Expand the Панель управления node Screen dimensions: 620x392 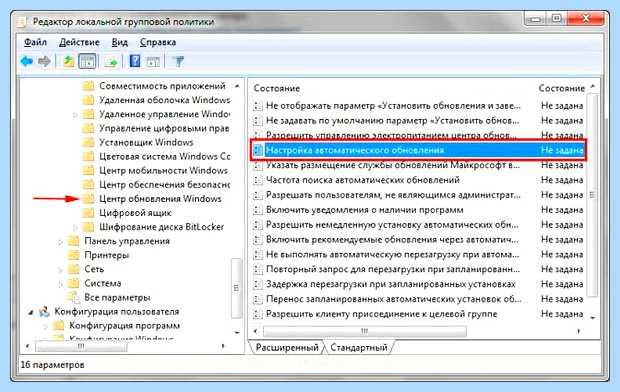pos(60,241)
